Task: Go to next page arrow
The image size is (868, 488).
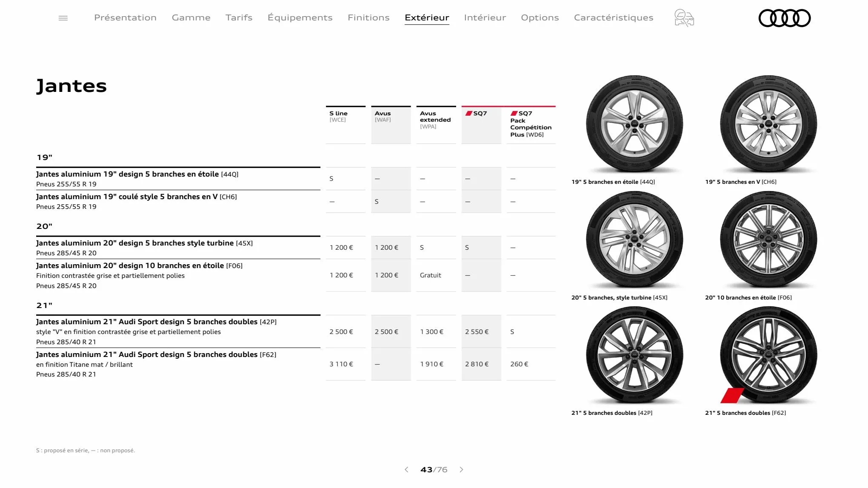Action: coord(462,470)
